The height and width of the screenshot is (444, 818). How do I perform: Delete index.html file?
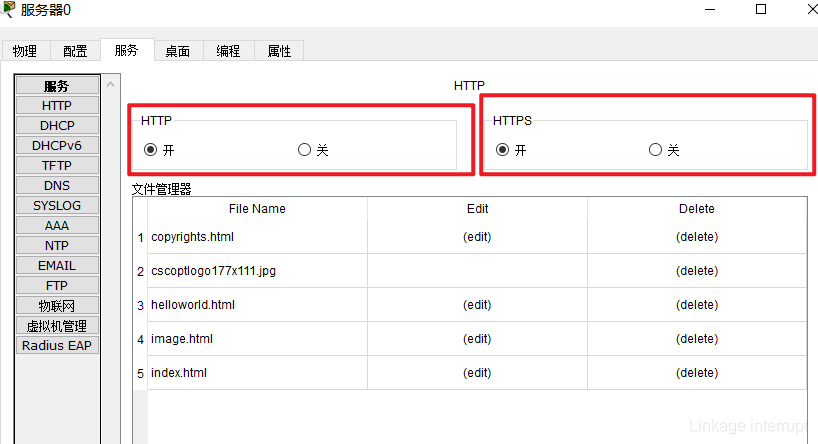coord(697,373)
